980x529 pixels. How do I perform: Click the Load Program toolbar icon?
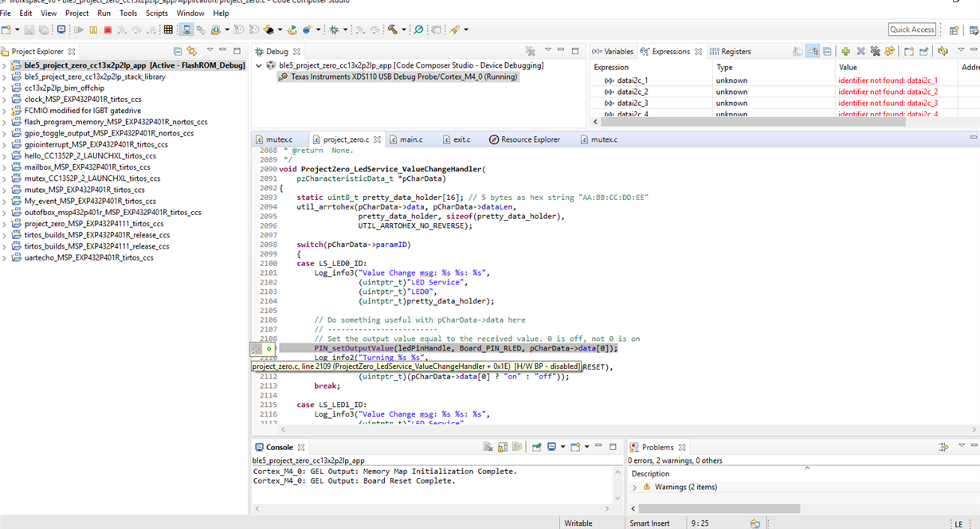tap(215, 29)
